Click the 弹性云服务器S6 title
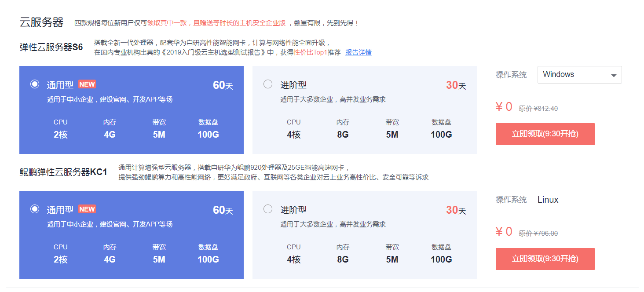The width and height of the screenshot is (644, 292). point(51,47)
